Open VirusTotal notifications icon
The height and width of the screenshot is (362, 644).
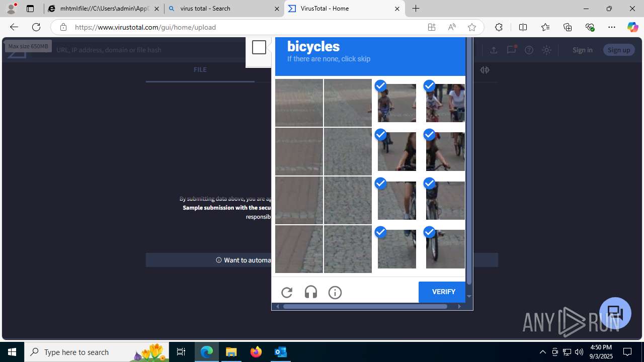click(x=511, y=49)
